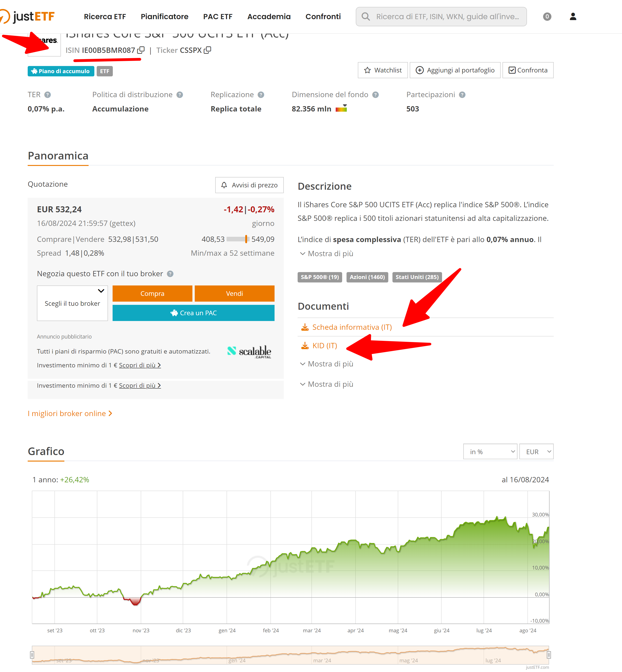622x672 pixels.
Task: Expand the lowest Mostra di più link
Action: tap(326, 384)
